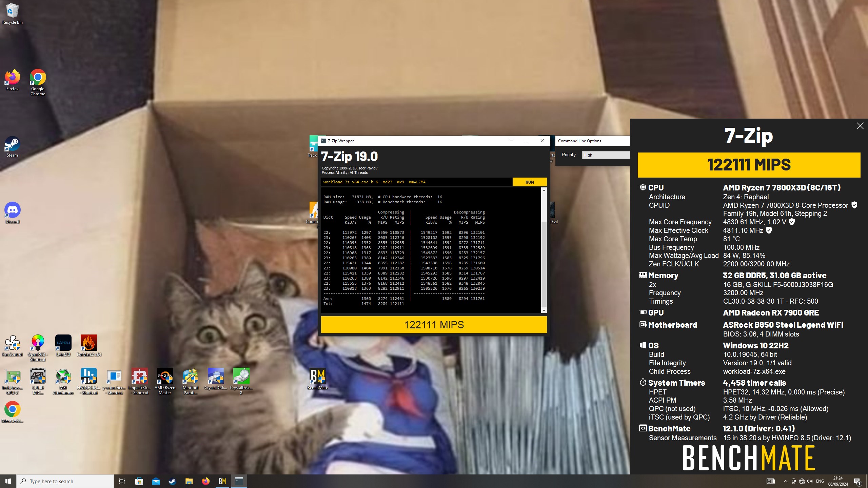The image size is (868, 488).
Task: Select the AMD Ryzen Master icon
Action: point(165,381)
